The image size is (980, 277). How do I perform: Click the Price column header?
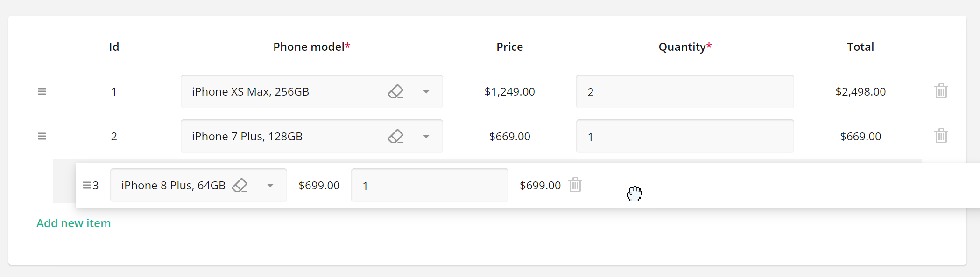[x=509, y=47]
